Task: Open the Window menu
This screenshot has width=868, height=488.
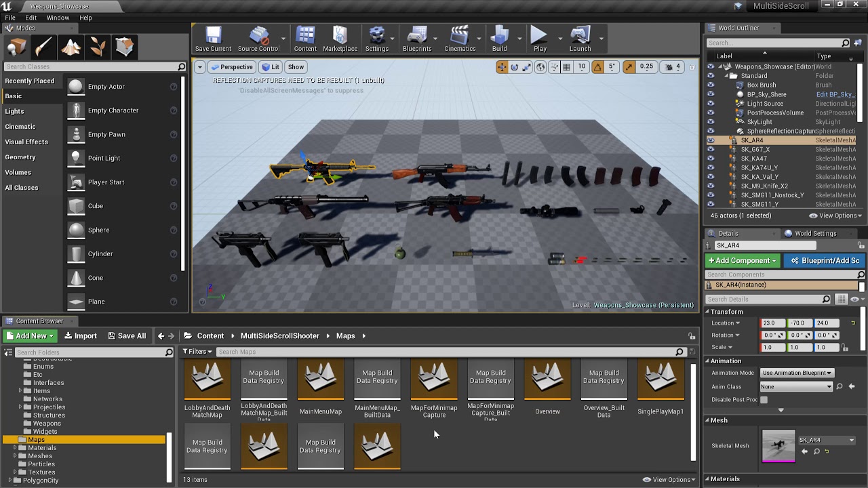Action: pos(58,18)
